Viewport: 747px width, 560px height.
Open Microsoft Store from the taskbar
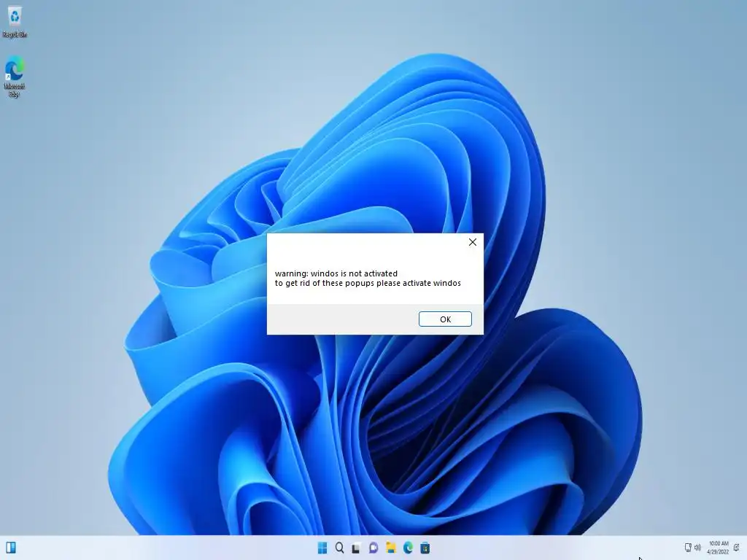tap(425, 548)
